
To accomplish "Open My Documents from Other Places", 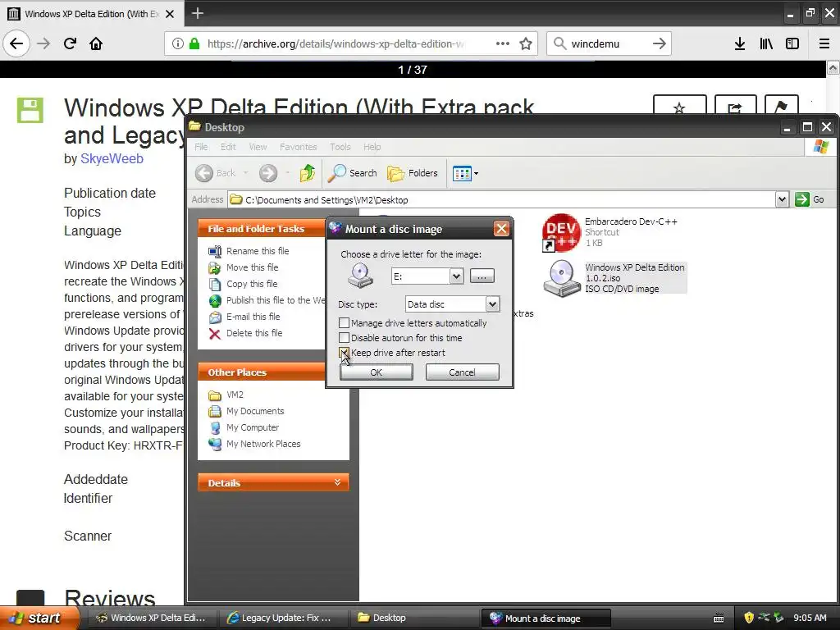I will point(255,412).
